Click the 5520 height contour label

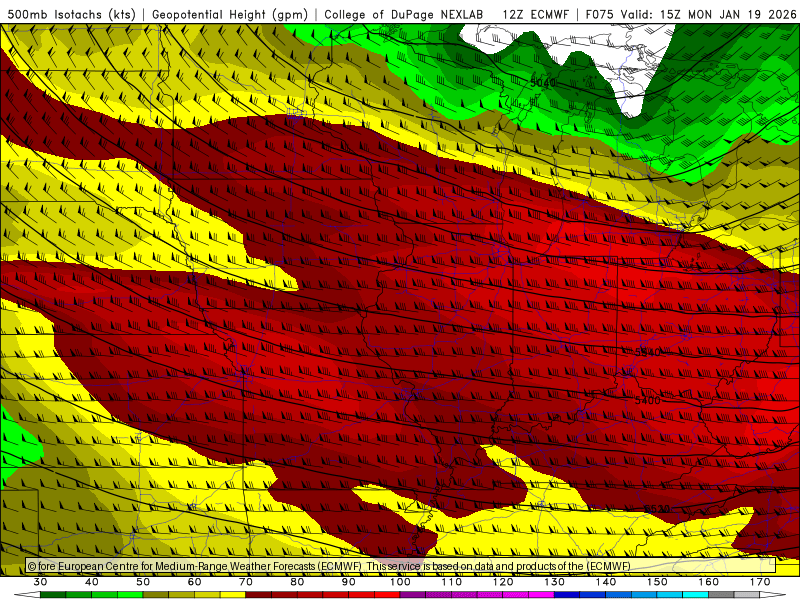[657, 509]
